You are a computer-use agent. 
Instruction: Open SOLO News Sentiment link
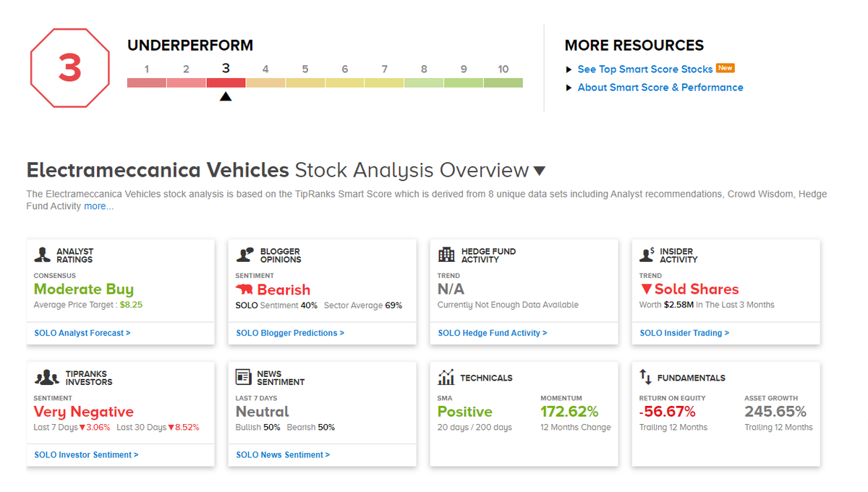(x=283, y=454)
